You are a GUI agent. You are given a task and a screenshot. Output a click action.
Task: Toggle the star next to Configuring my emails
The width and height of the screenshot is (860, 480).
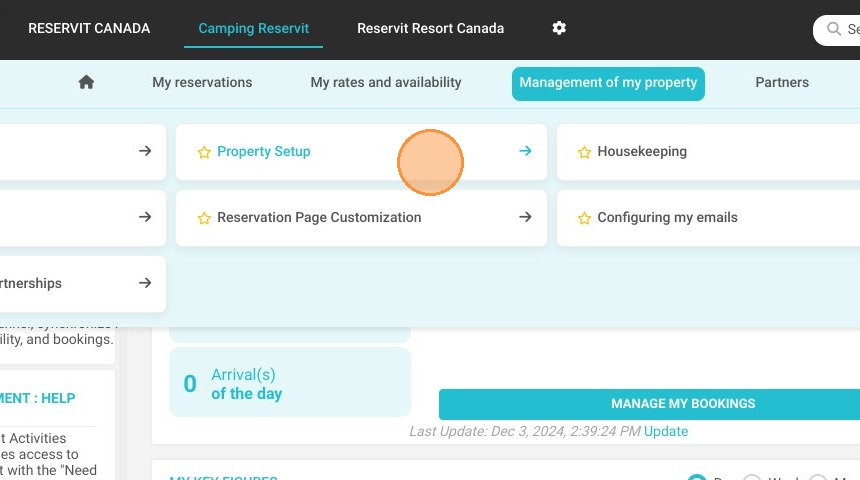(x=584, y=218)
